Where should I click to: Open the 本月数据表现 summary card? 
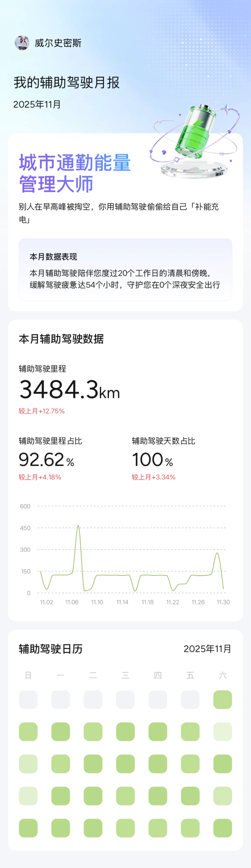pyautogui.click(x=125, y=269)
